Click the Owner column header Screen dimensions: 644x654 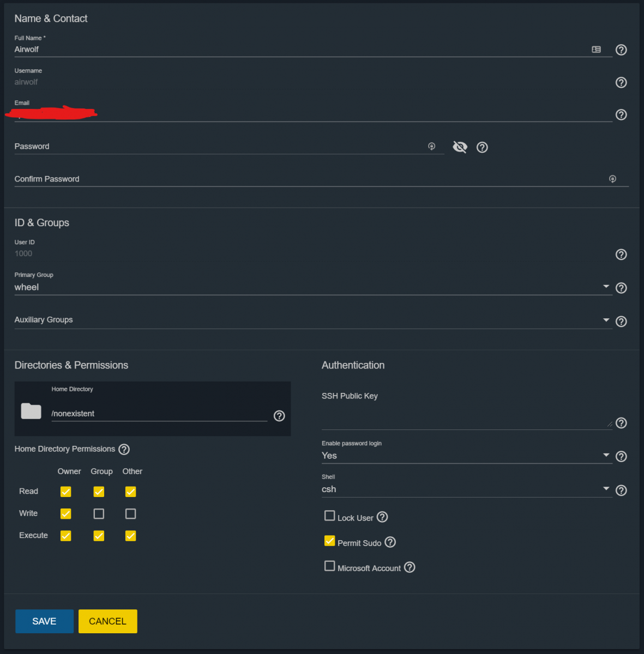pyautogui.click(x=69, y=471)
